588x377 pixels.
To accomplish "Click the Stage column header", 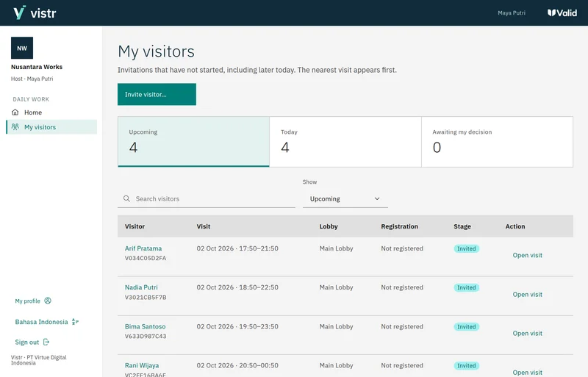I will click(x=462, y=226).
